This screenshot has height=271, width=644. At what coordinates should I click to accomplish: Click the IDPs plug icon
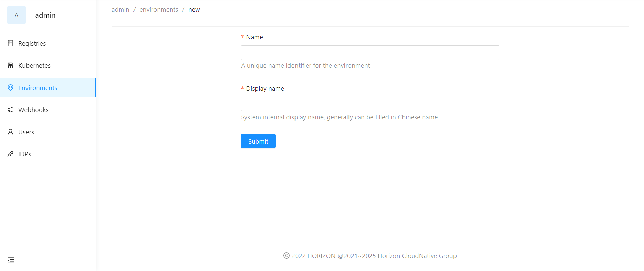(11, 154)
